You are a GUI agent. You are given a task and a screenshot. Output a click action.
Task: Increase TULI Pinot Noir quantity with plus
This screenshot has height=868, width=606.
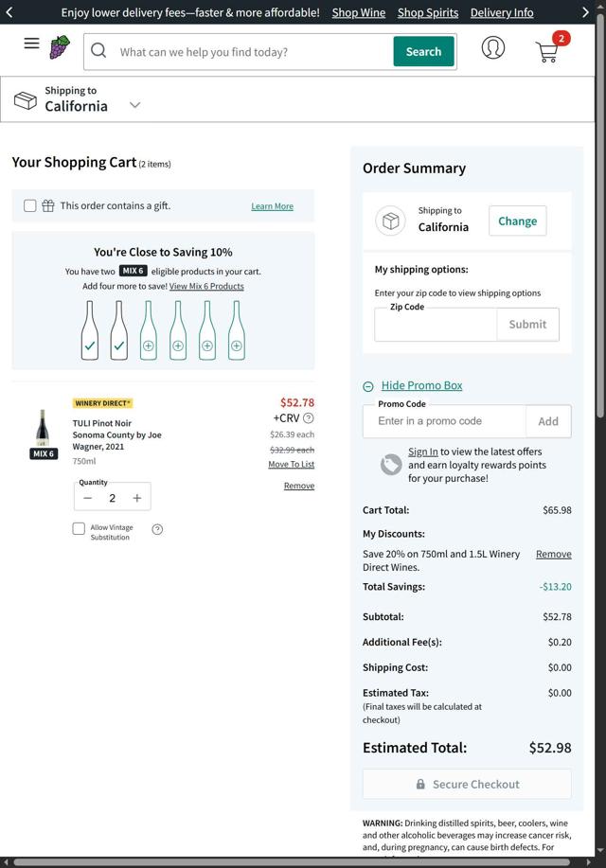coord(136,498)
